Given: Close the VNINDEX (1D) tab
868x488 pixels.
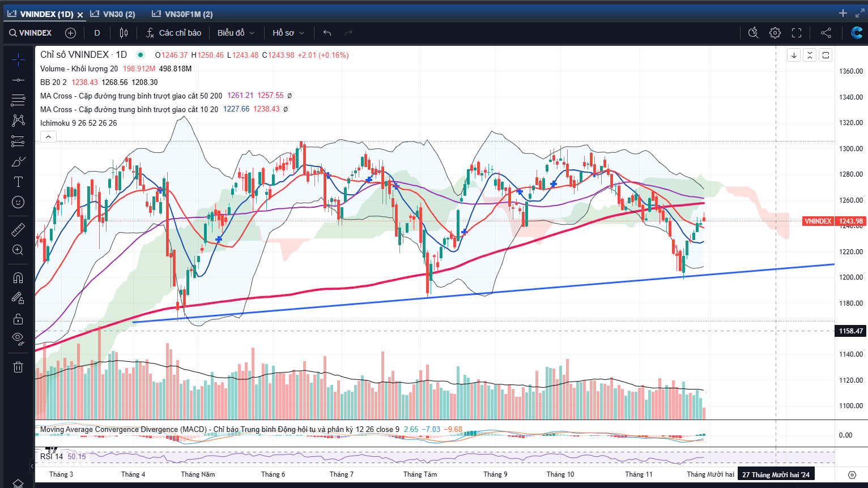Looking at the screenshot, I should pyautogui.click(x=80, y=14).
